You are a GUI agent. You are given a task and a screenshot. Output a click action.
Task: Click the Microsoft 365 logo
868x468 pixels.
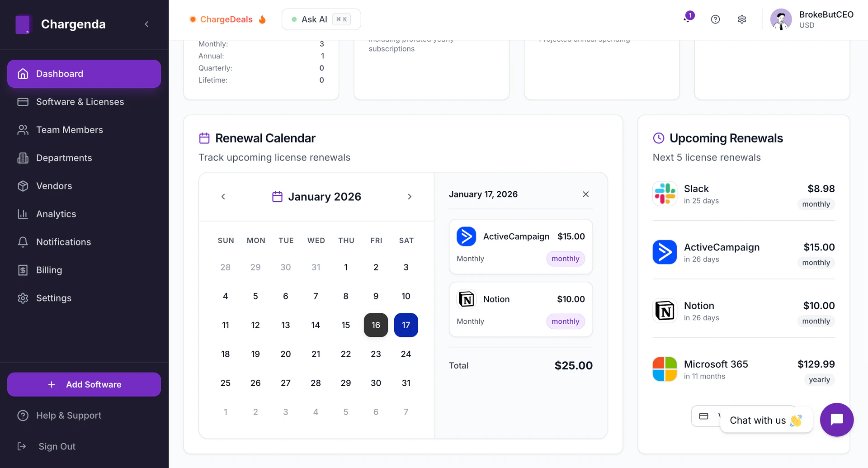[x=665, y=369]
